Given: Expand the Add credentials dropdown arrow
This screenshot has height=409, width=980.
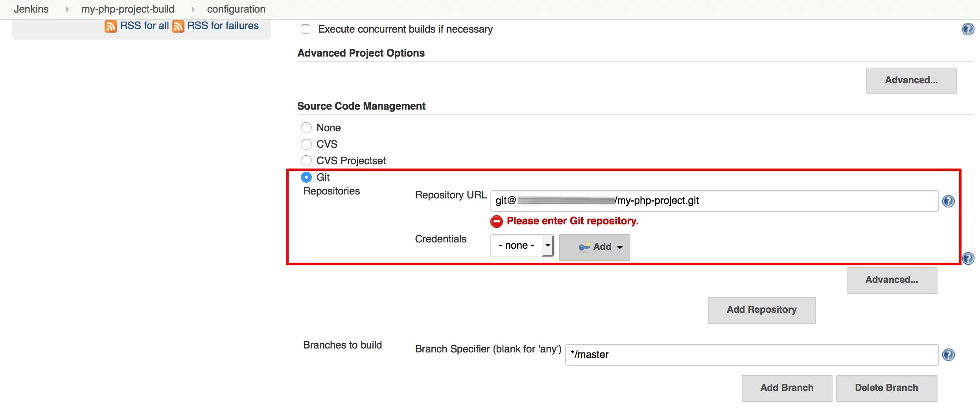Looking at the screenshot, I should tap(620, 247).
